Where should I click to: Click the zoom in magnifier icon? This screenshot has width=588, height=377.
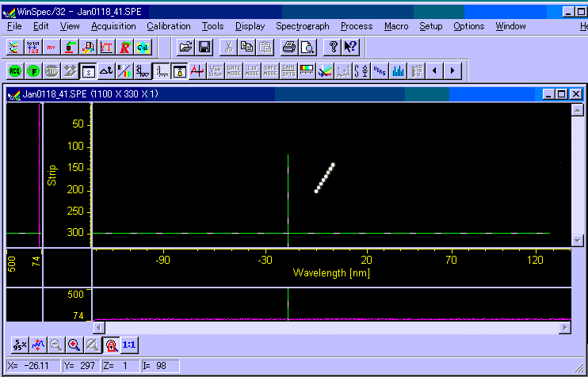[x=74, y=345]
